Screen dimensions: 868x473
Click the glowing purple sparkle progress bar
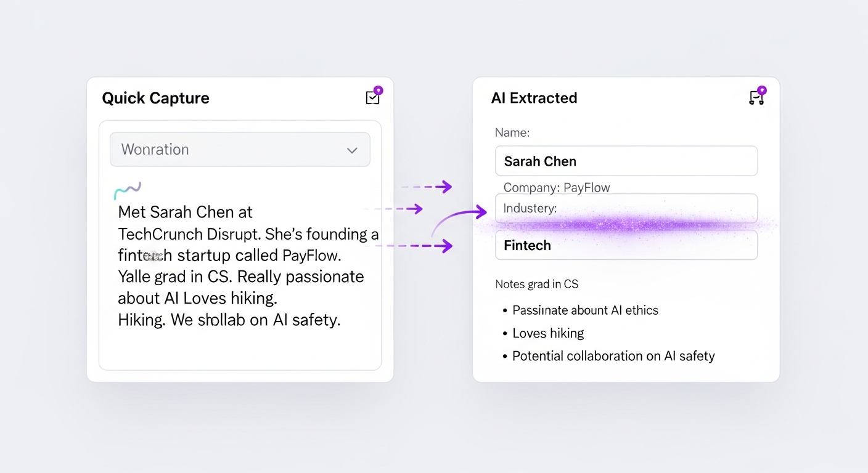626,225
